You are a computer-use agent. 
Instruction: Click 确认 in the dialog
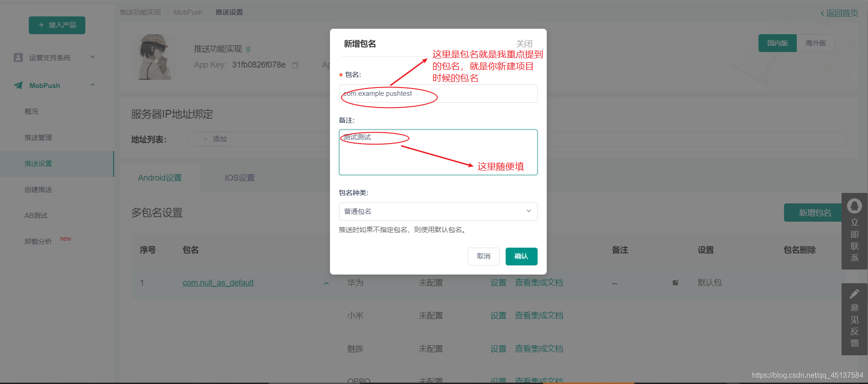(521, 256)
